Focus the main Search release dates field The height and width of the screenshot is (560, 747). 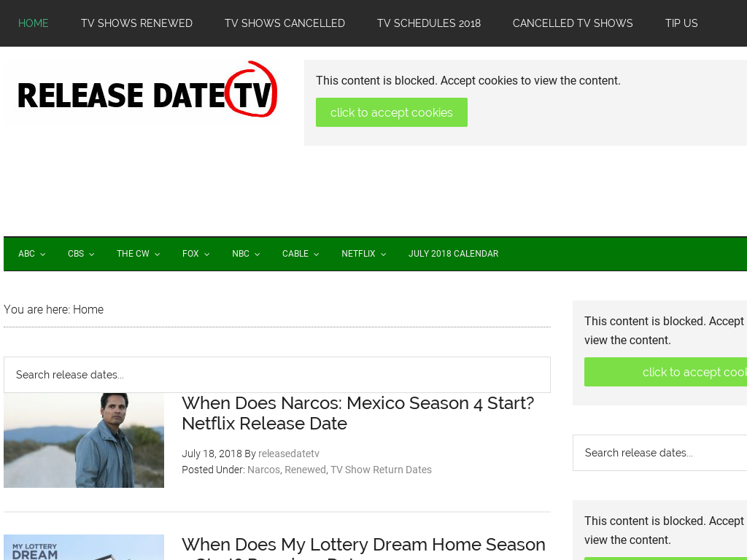coord(277,375)
